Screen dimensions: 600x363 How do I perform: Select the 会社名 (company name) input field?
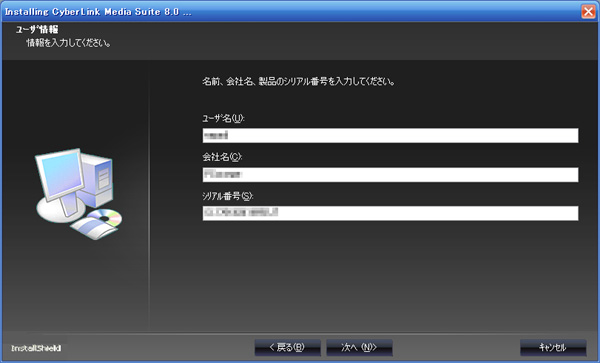point(390,174)
